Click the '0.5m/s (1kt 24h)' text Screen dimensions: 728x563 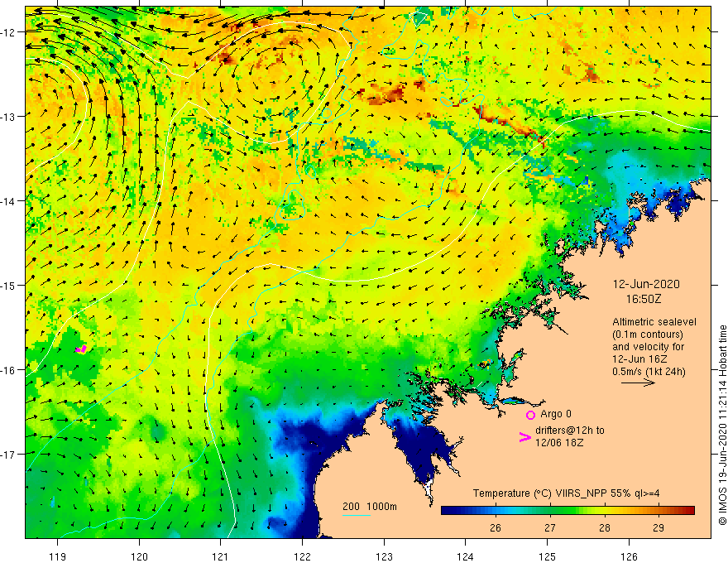(x=649, y=372)
